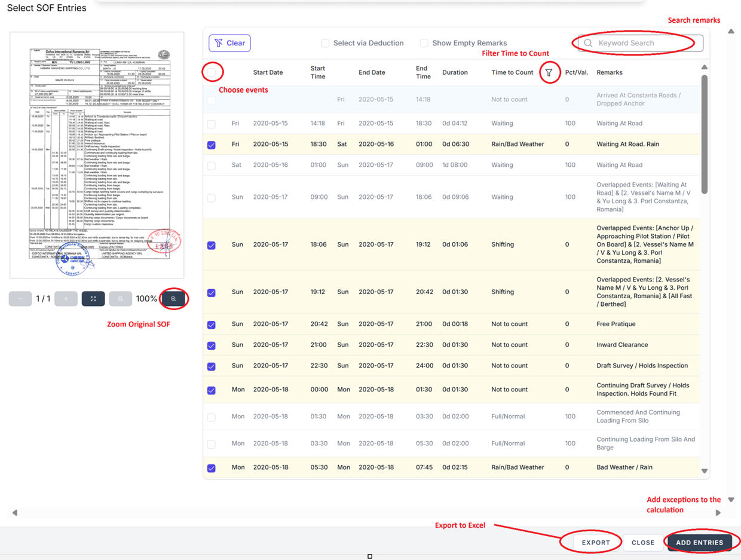Viewport: 741px width, 560px height.
Task: Click the table scrollbar up arrow
Action: pyautogui.click(x=705, y=68)
